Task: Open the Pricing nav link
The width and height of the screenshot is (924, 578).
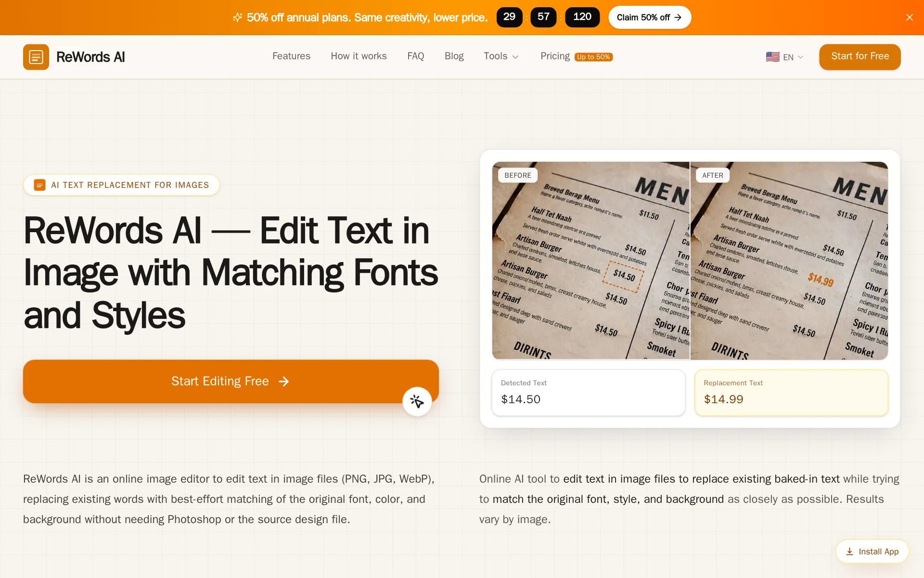Action: click(555, 56)
